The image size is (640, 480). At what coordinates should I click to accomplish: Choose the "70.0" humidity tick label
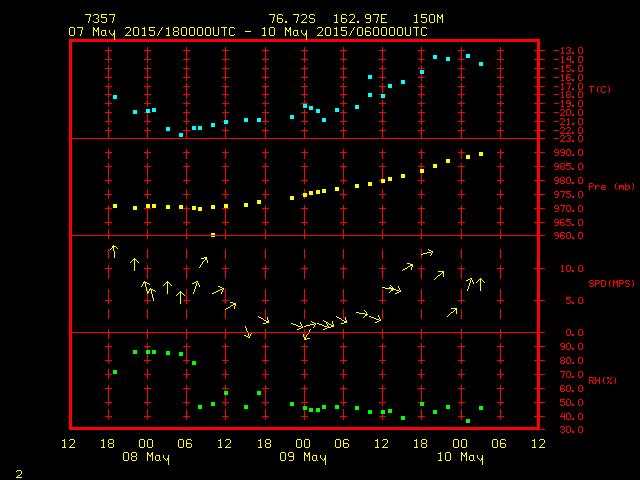coord(571,375)
